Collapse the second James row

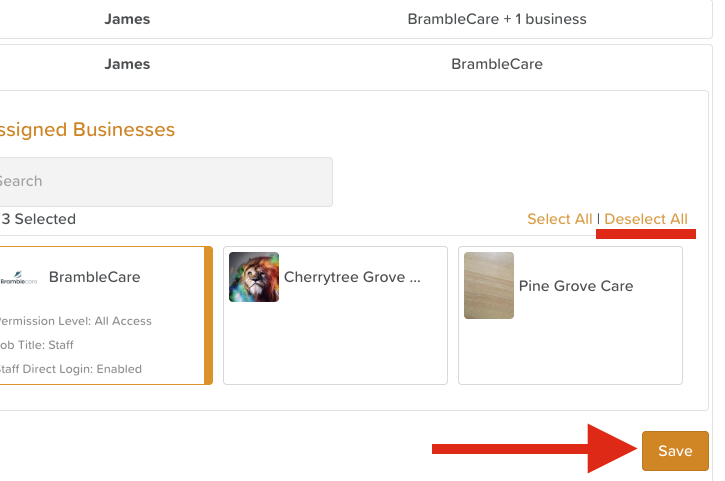[127, 64]
